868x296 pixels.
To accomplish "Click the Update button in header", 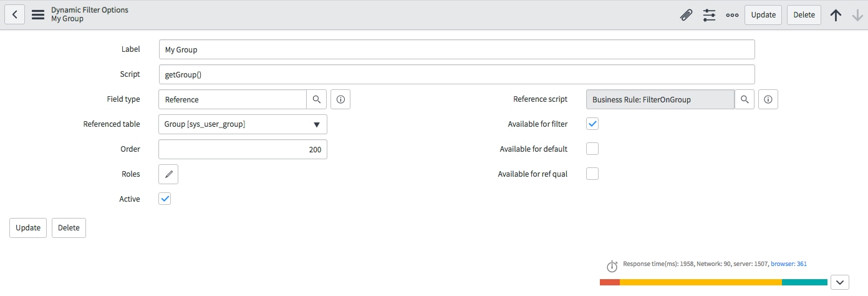I will pyautogui.click(x=763, y=15).
